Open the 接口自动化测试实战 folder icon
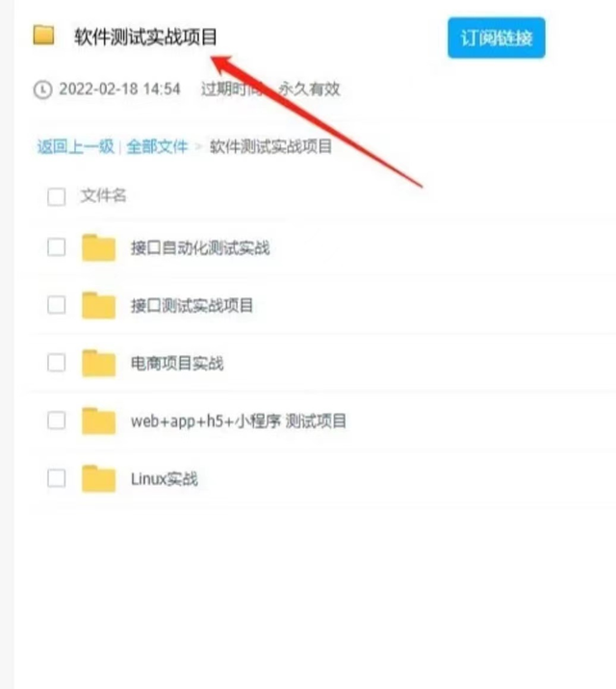 click(x=99, y=248)
